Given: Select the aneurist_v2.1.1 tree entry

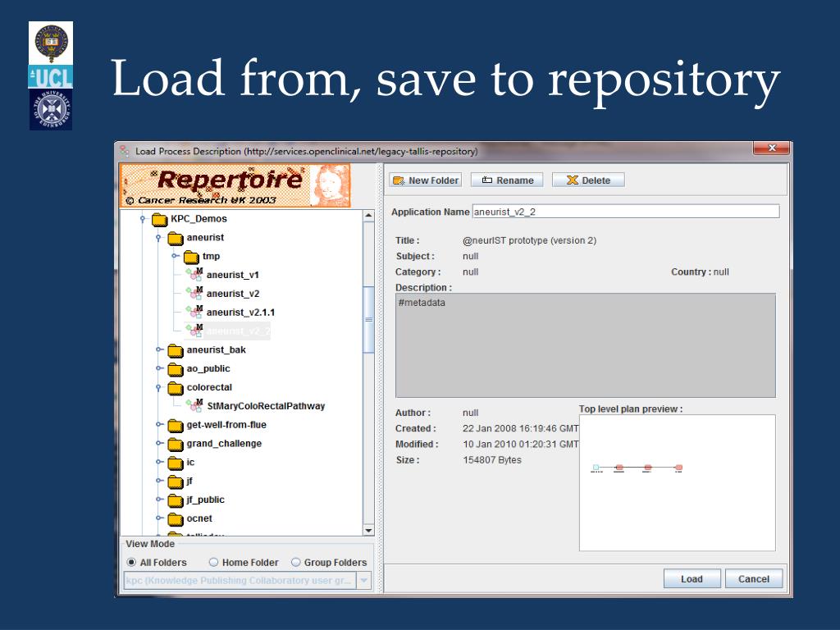Looking at the screenshot, I should (x=240, y=313).
